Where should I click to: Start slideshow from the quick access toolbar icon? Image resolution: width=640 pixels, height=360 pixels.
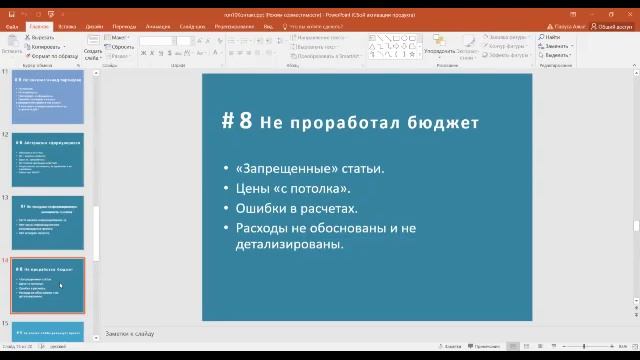tap(51, 15)
